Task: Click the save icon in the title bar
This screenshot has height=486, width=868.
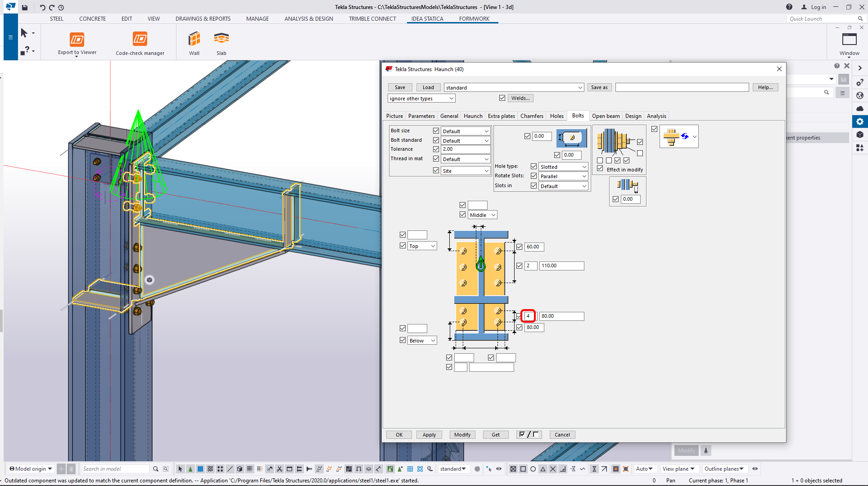Action: click(25, 7)
